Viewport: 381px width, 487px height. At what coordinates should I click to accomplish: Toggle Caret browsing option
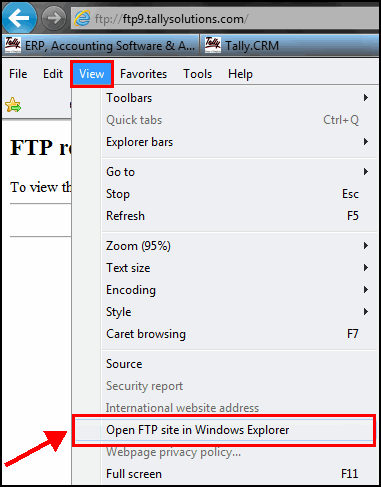(x=238, y=334)
